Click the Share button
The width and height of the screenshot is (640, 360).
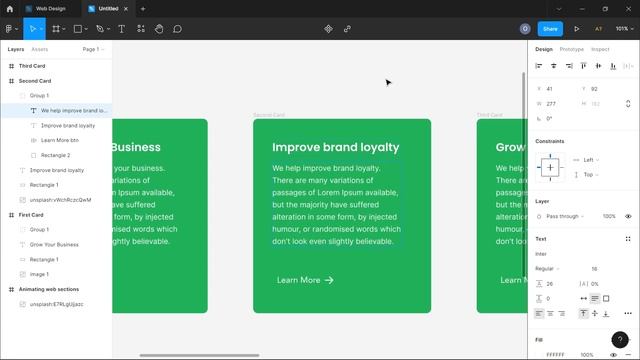click(x=550, y=29)
